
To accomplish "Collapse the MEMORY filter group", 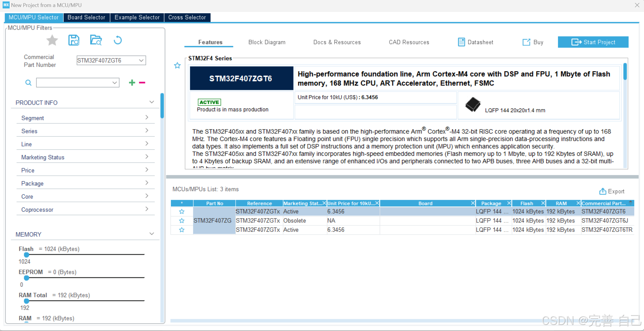I will click(152, 234).
